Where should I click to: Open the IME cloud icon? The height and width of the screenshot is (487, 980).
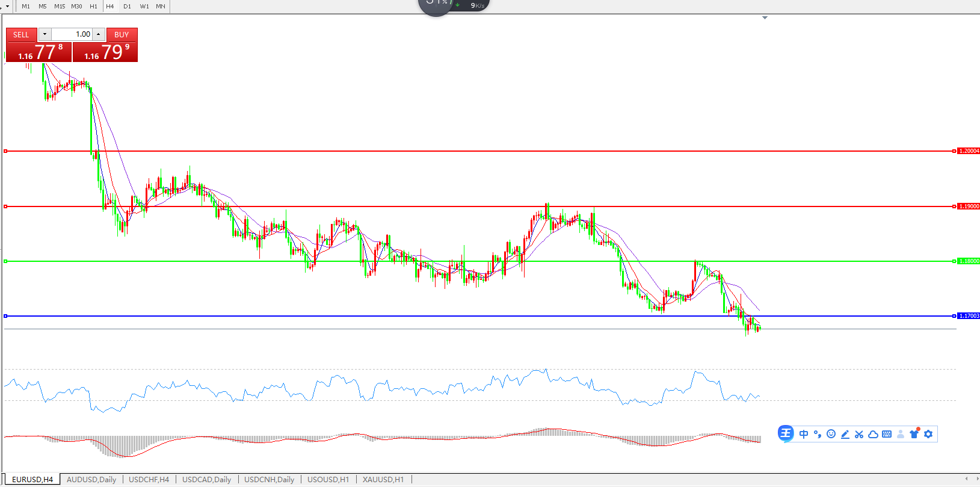pos(872,434)
